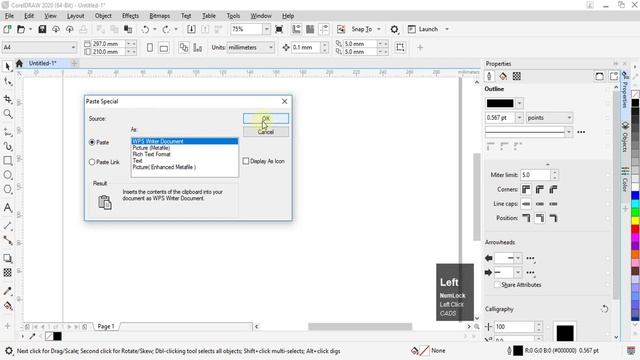Select the Polygon tool
This screenshot has height=360, width=640.
(x=8, y=189)
